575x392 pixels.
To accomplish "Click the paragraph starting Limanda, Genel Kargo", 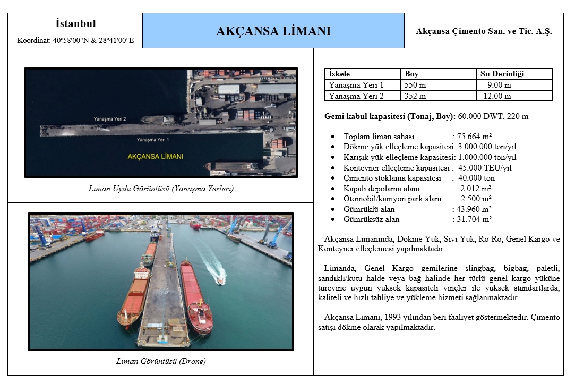I will pos(439,283).
